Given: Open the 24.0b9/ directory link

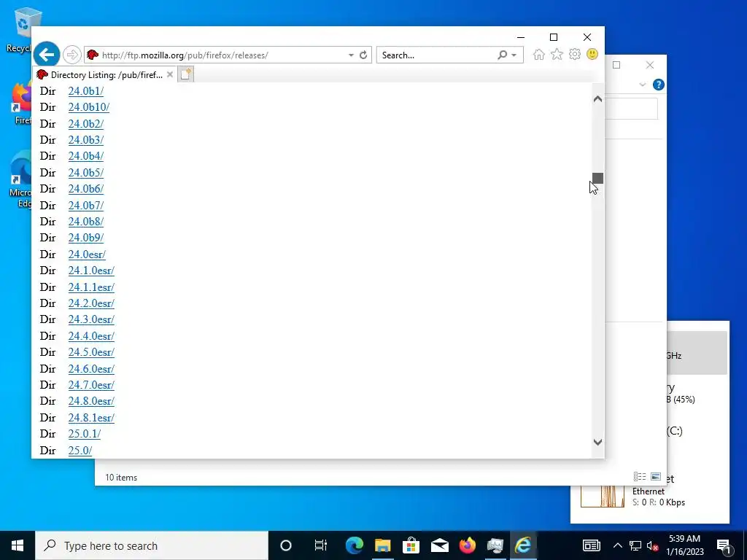Looking at the screenshot, I should [x=86, y=238].
